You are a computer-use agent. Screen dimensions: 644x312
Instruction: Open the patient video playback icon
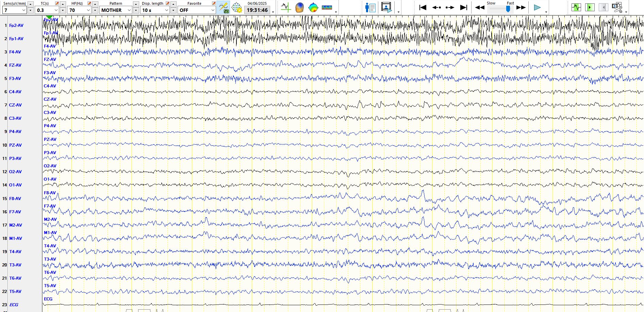point(386,7)
